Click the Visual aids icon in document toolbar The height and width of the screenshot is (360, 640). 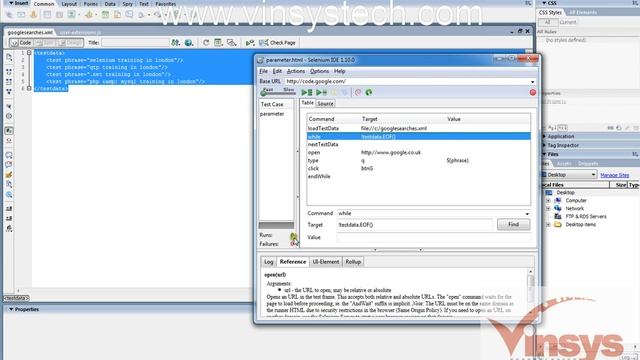pos(232,43)
